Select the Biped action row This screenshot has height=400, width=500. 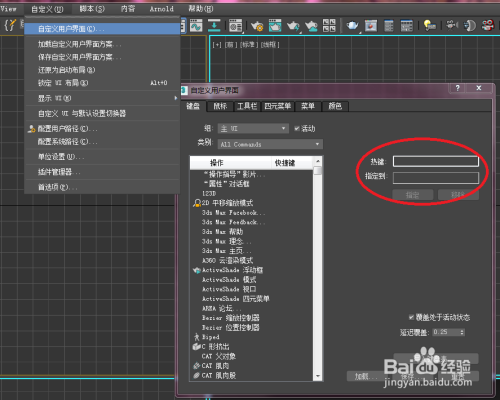tap(251, 337)
